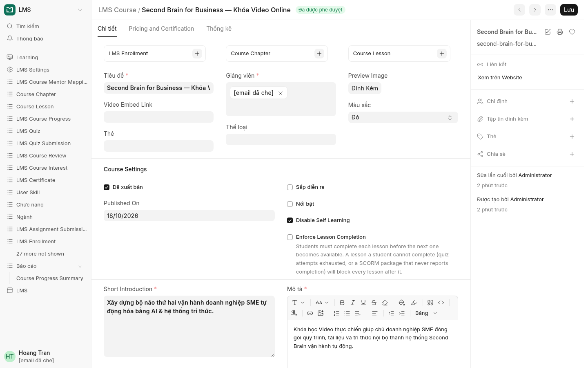The image size is (588, 368).
Task: Create a numbered list in the editor
Action: pos(336,313)
